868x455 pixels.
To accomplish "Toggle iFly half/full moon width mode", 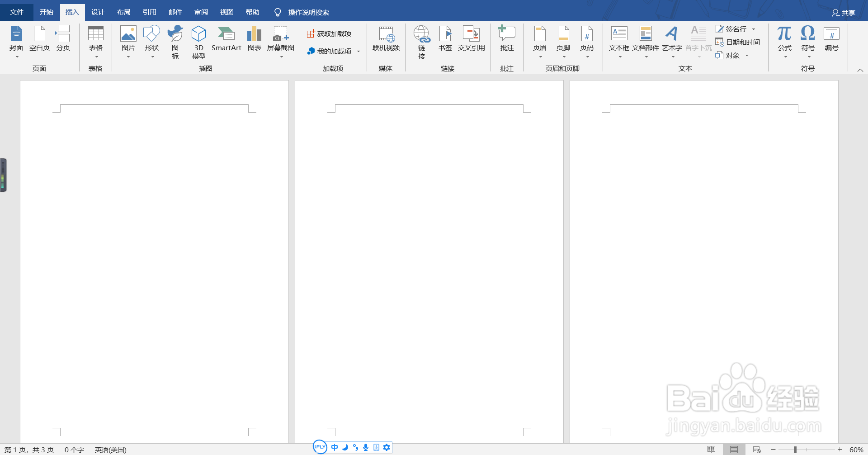I will click(x=345, y=447).
